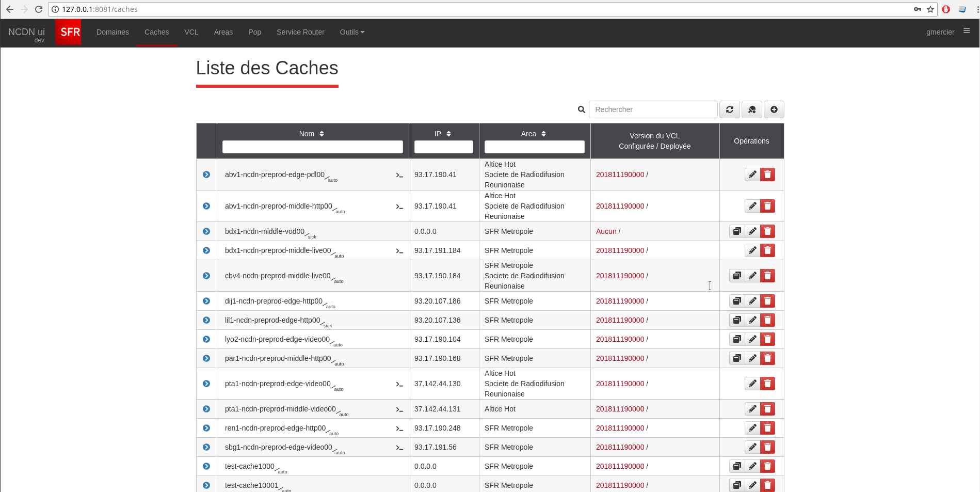980x492 pixels.
Task: Expand row cbv4-ncdn-preprod-middle-live00 details
Action: (x=206, y=276)
